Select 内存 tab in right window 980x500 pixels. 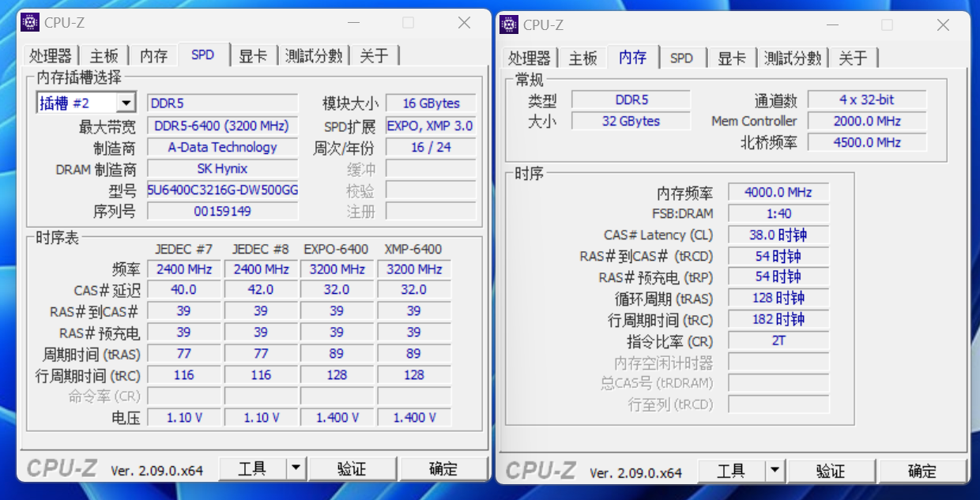tap(633, 57)
